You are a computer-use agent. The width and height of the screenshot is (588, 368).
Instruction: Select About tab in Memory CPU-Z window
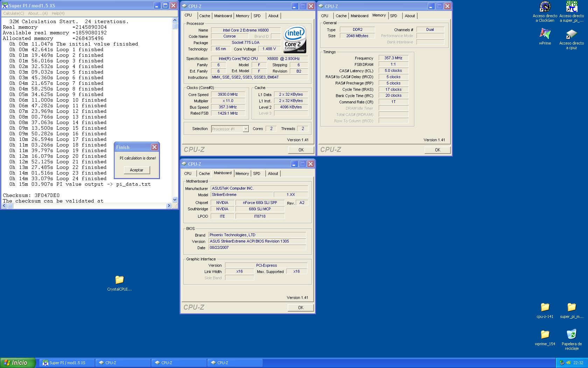pos(410,16)
